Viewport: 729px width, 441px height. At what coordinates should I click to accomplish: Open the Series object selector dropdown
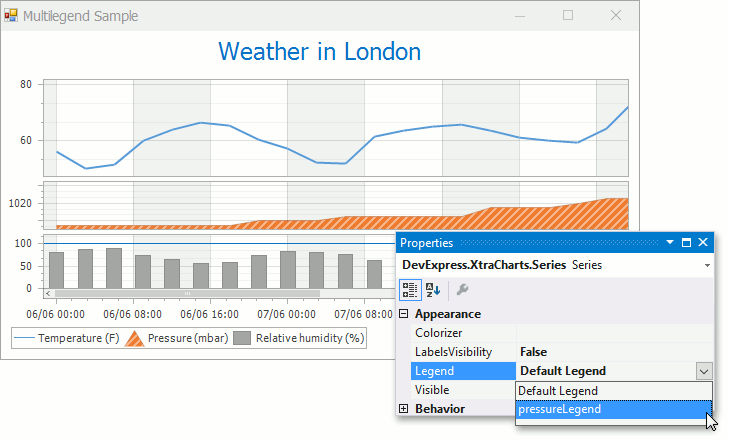[x=707, y=265]
